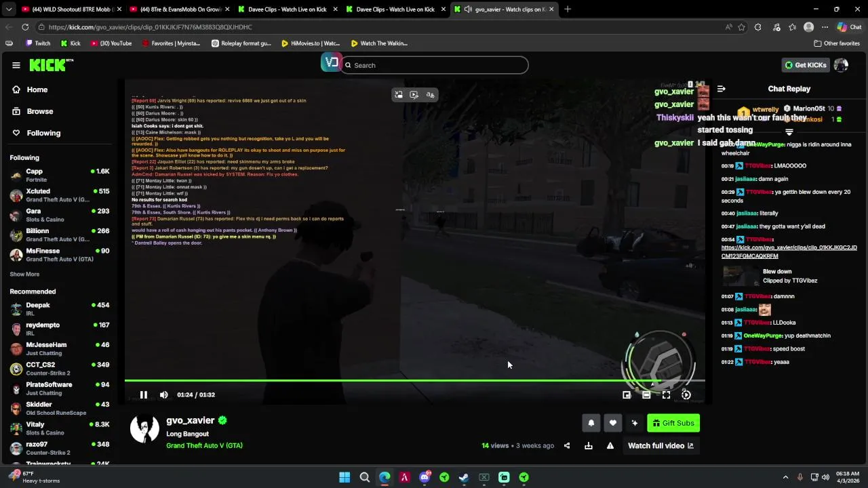The image size is (868, 488).
Task: Open user profile avatar menu
Action: tap(841, 65)
